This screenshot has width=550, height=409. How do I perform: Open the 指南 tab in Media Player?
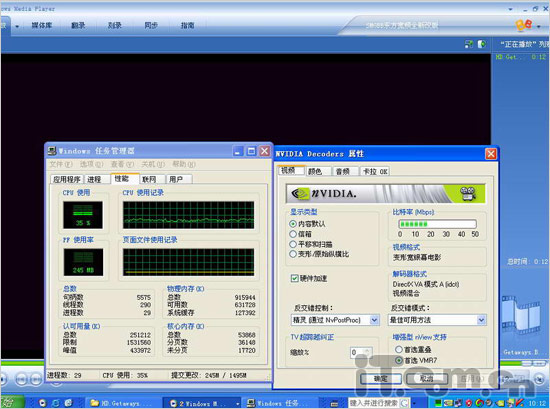point(188,25)
